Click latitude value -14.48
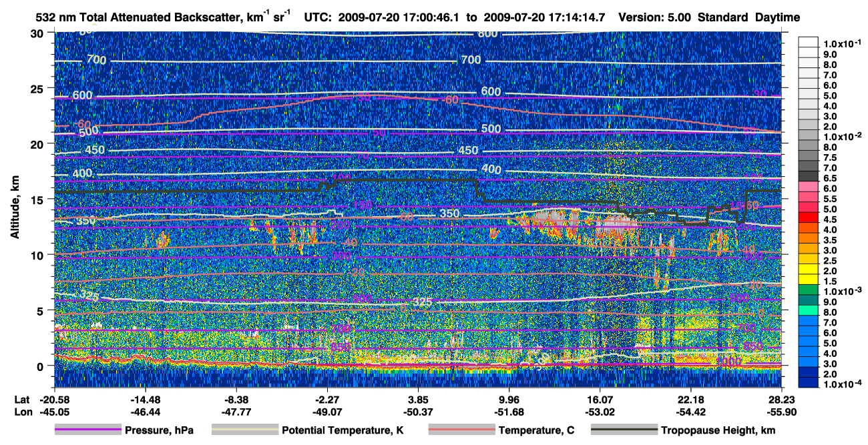Image resolution: width=868 pixels, height=445 pixels. [x=144, y=400]
